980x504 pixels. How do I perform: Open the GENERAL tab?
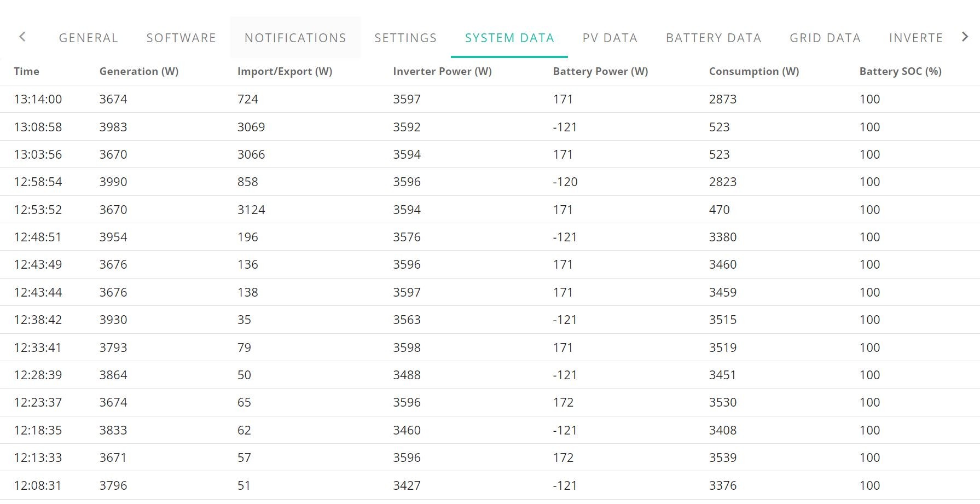pos(89,38)
